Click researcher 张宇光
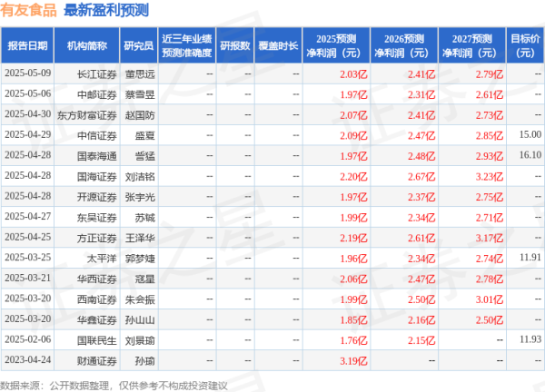The image size is (545, 392). pos(140,197)
